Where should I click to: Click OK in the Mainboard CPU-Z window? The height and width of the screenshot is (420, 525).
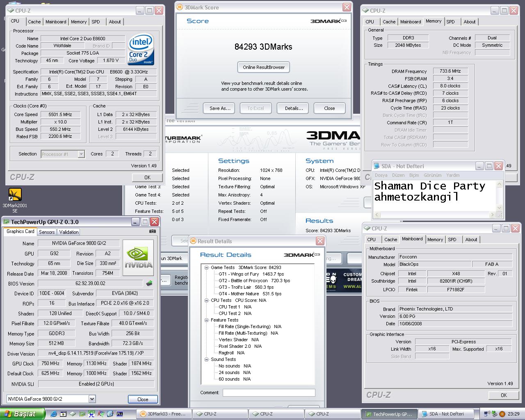[504, 395]
